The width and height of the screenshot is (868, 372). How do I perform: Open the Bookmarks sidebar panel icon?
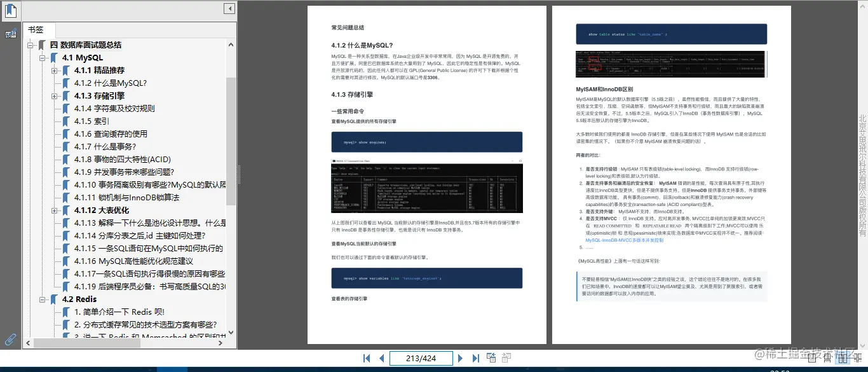pyautogui.click(x=11, y=10)
